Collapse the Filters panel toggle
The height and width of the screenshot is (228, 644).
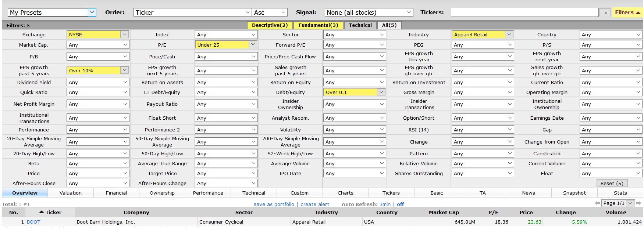(x=627, y=12)
